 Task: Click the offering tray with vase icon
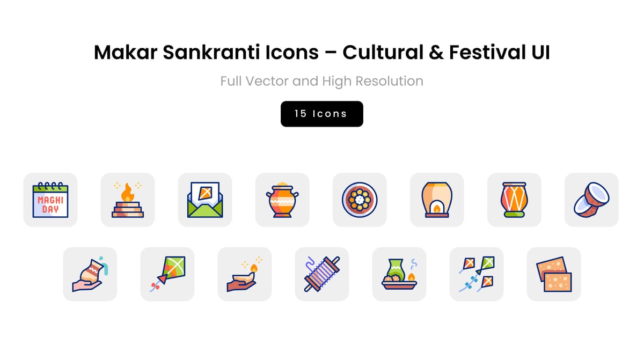[399, 274]
